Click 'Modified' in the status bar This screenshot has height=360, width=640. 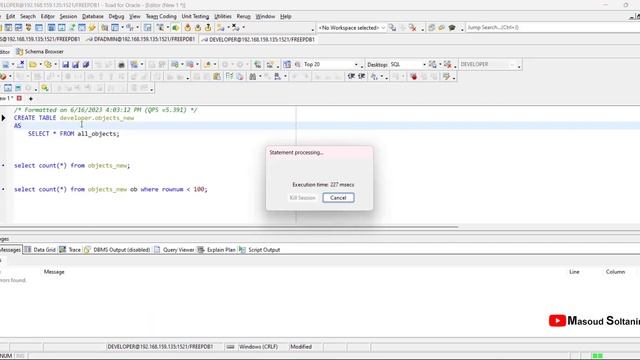pos(301,347)
